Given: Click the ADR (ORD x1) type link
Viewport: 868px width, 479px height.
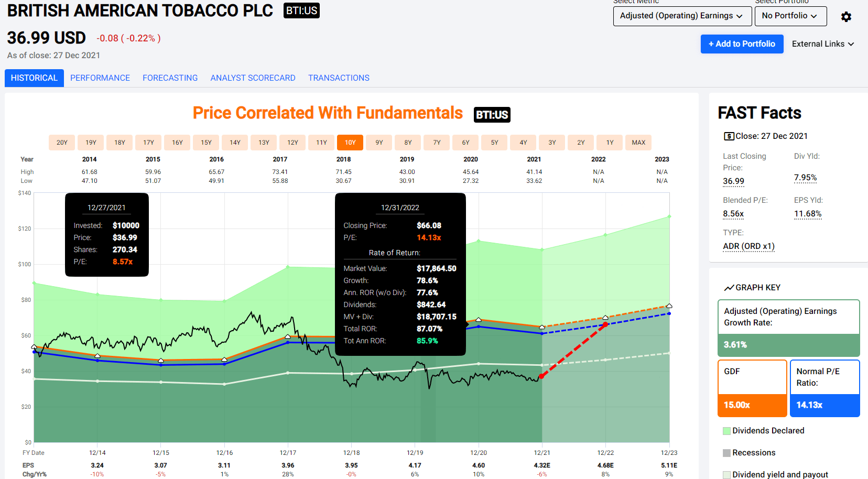Looking at the screenshot, I should [x=748, y=246].
